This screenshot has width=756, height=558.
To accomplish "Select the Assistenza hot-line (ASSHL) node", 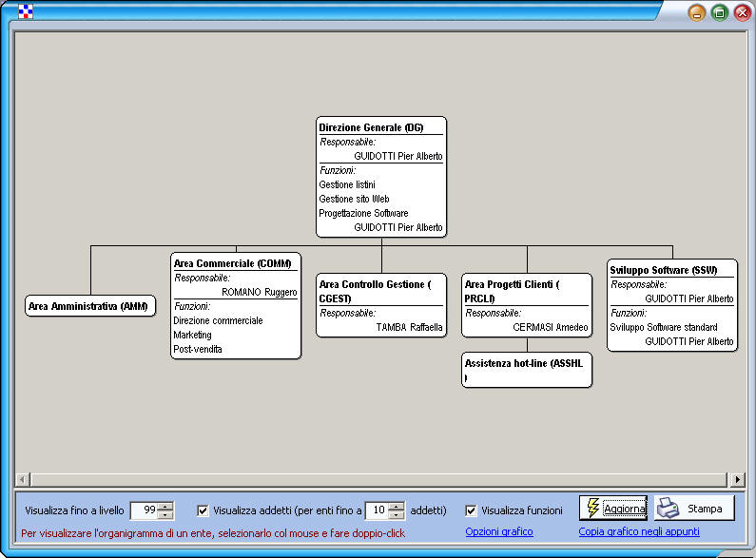I will 527,369.
